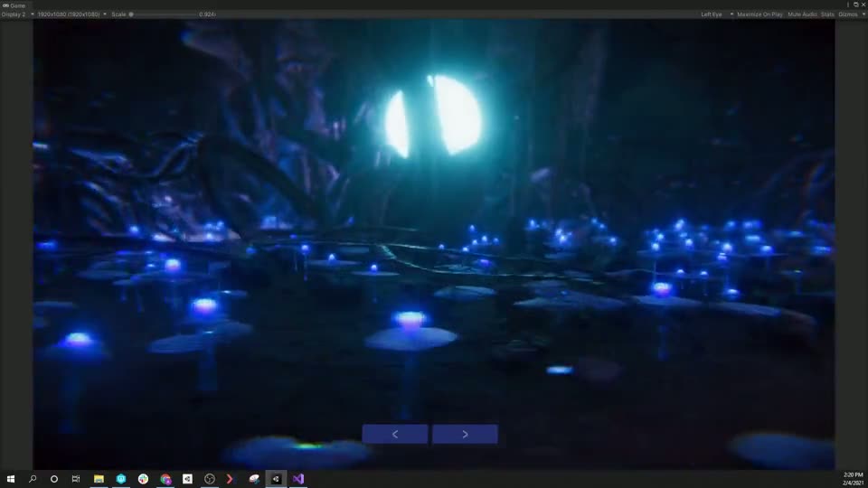Switch to Google Chrome on the taskbar

[x=165, y=479]
